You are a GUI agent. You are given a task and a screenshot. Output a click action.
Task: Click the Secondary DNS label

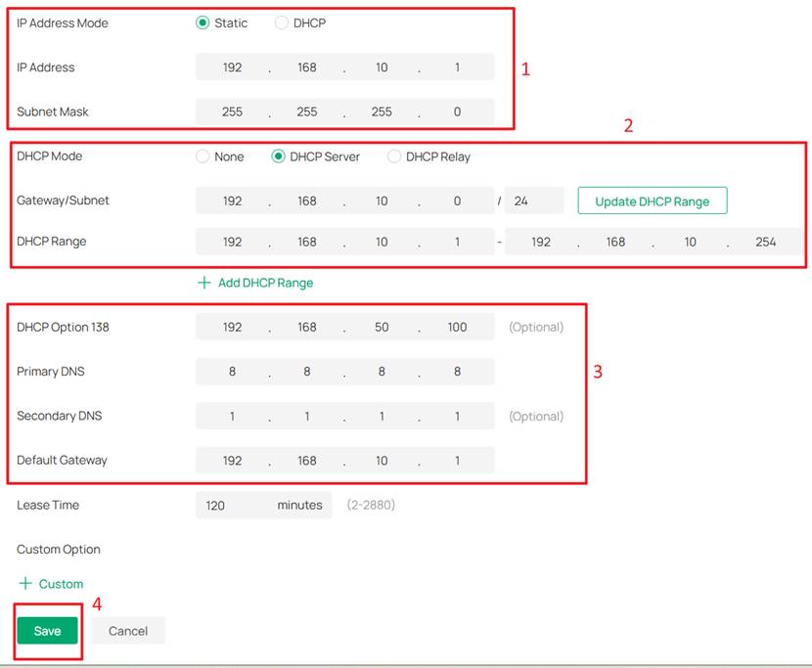pos(59,416)
